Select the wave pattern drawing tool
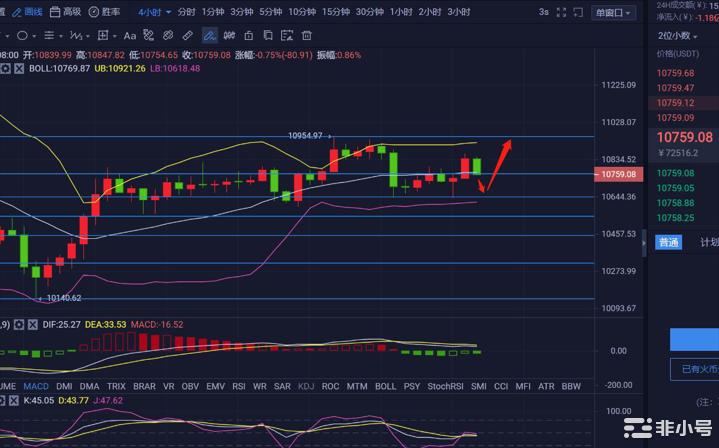719x448 pixels. pos(76,35)
